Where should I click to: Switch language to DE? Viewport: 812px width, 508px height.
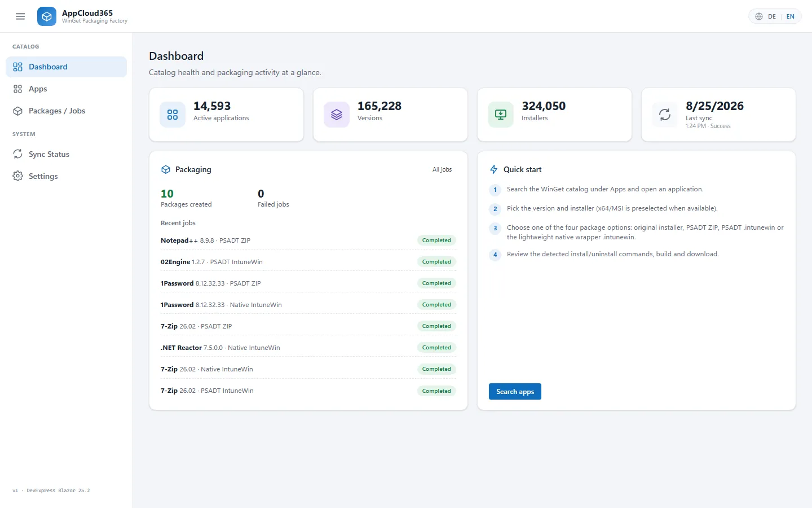pos(772,16)
